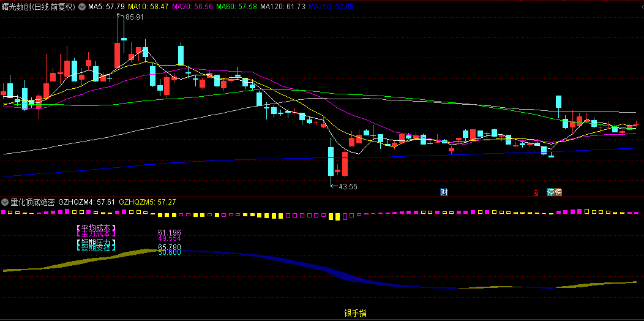Click the 65.780 pressure value
The width and height of the screenshot is (644, 321).
[169, 247]
